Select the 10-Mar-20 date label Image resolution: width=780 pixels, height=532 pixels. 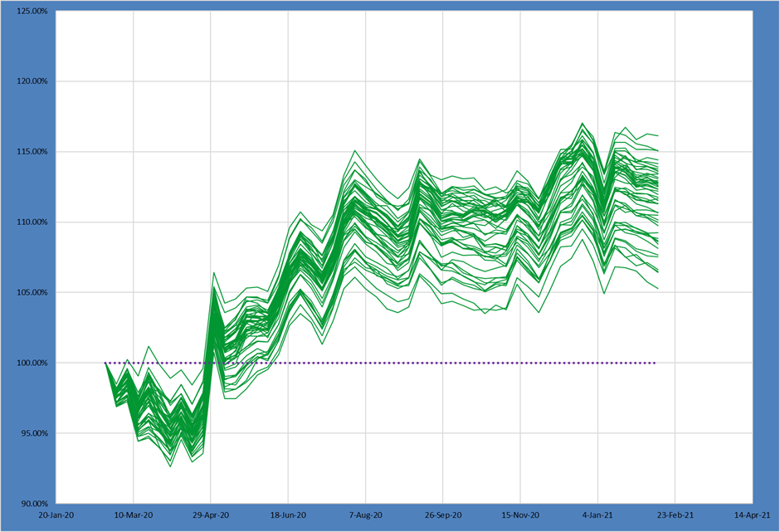pos(134,515)
